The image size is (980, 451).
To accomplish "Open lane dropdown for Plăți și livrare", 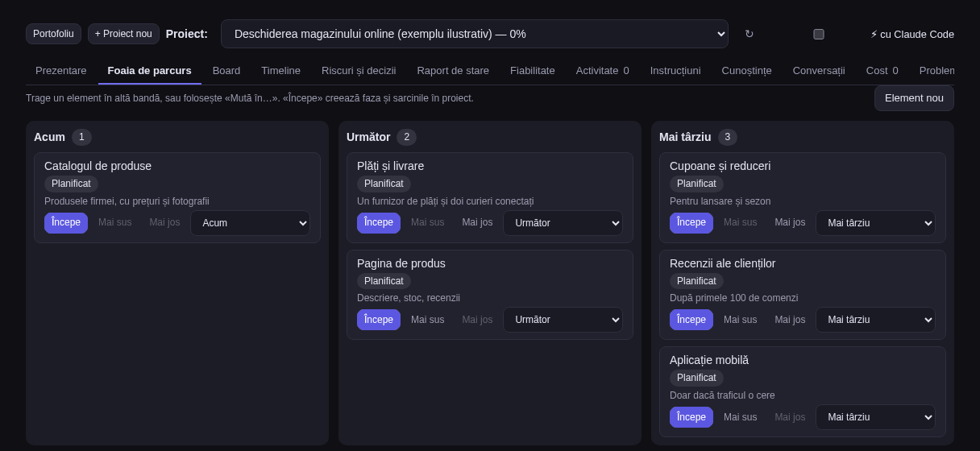I will tap(563, 223).
